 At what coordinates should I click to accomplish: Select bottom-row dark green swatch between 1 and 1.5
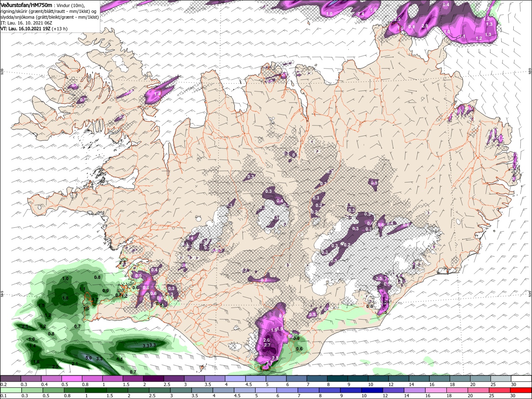(96, 390)
